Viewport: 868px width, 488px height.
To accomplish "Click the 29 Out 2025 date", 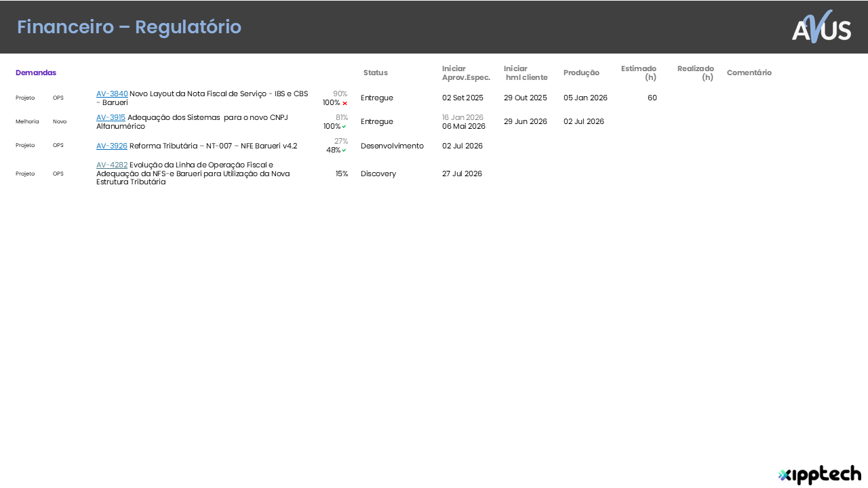I will (x=526, y=98).
